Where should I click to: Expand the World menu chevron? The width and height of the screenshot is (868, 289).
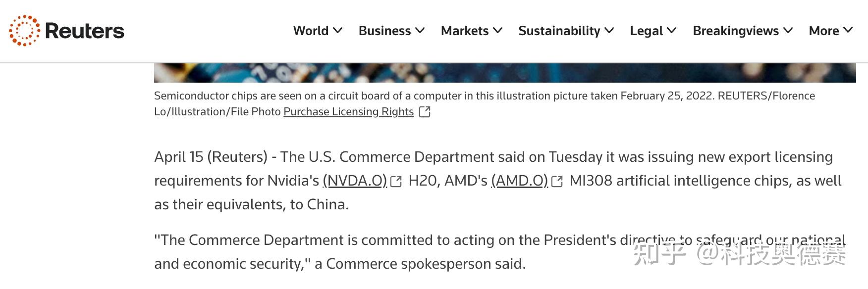tap(338, 30)
